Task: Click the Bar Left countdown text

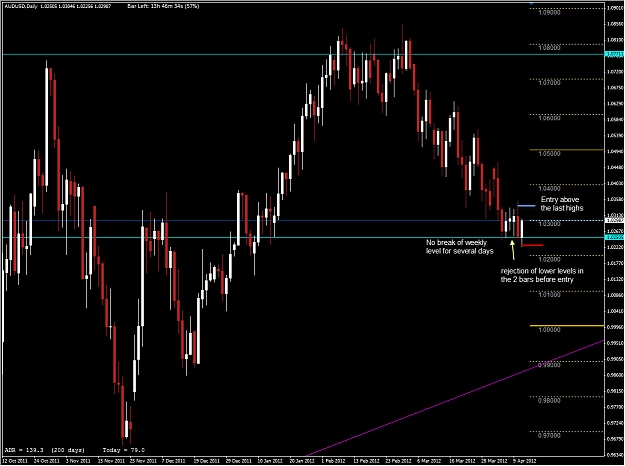Action: (163, 6)
